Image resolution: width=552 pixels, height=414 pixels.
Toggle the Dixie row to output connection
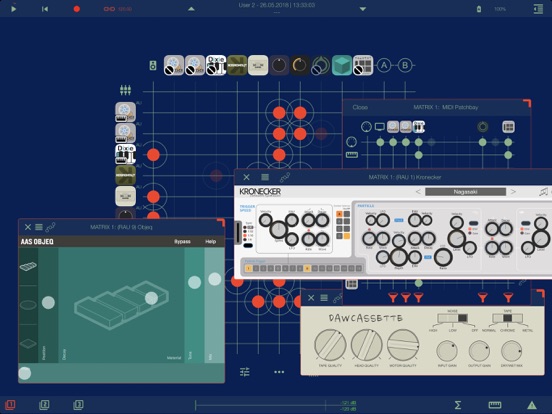pyautogui.click(x=153, y=155)
